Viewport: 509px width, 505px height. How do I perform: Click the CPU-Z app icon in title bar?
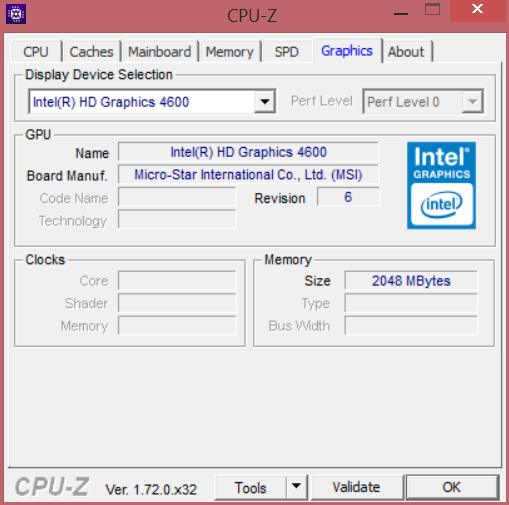(x=16, y=14)
